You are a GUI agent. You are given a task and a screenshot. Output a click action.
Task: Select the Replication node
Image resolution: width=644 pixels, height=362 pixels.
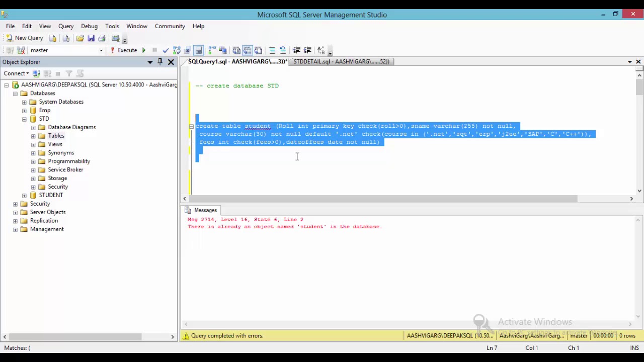pos(44,220)
